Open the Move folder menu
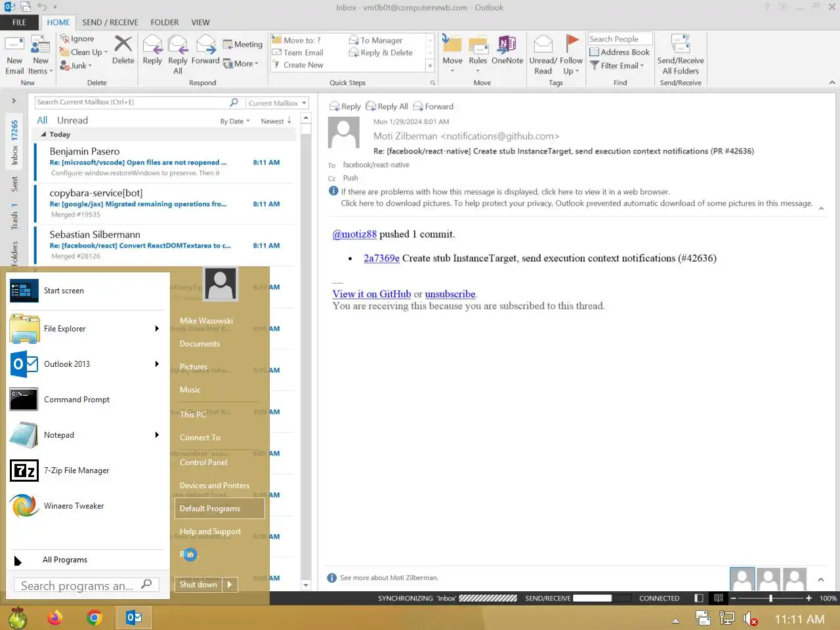 (452, 54)
